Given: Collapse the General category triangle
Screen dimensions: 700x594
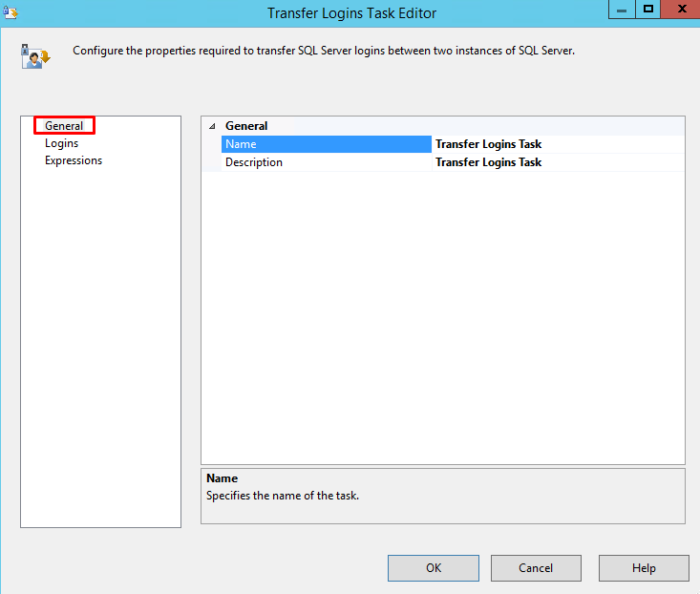Looking at the screenshot, I should tap(212, 126).
